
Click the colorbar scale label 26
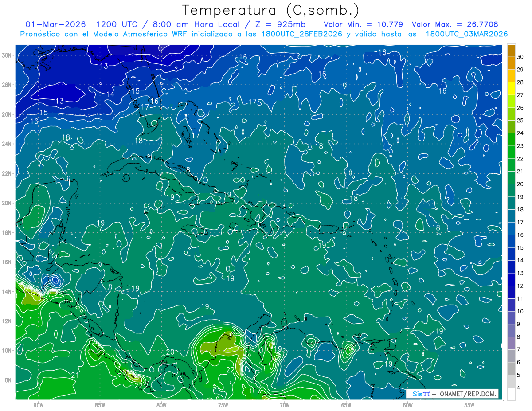click(x=520, y=107)
